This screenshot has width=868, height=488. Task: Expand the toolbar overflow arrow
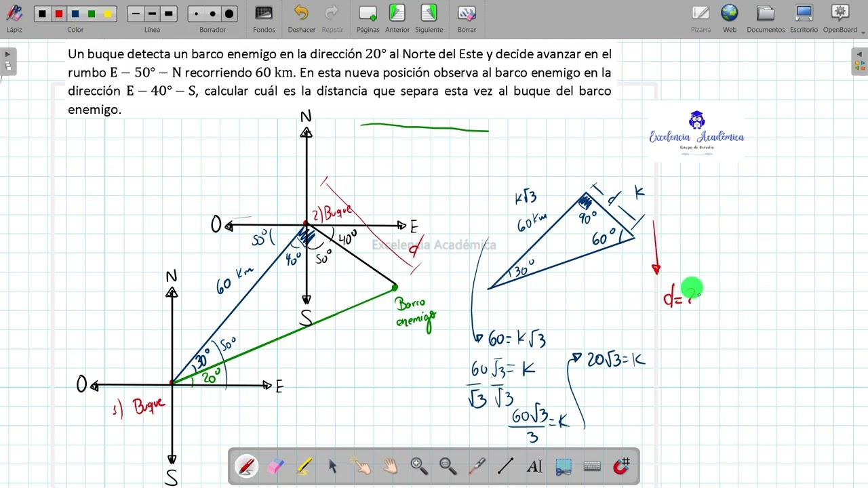coord(863,31)
